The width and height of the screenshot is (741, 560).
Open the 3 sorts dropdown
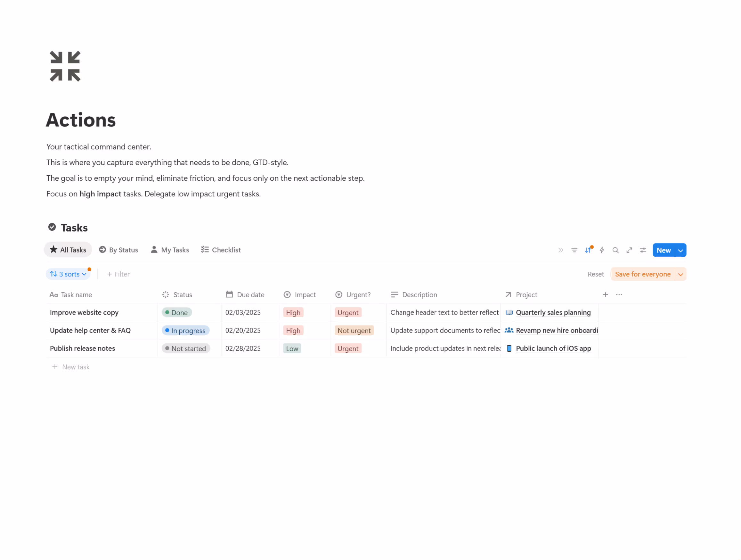(68, 274)
